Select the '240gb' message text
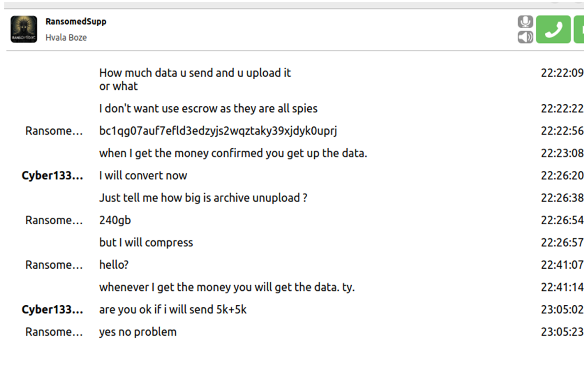Image resolution: width=588 pixels, height=368 pixels. tap(115, 220)
